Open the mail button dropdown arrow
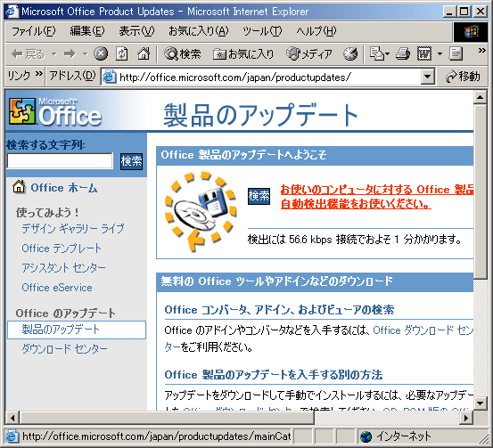Image resolution: width=493 pixels, height=448 pixels. pos(387,54)
